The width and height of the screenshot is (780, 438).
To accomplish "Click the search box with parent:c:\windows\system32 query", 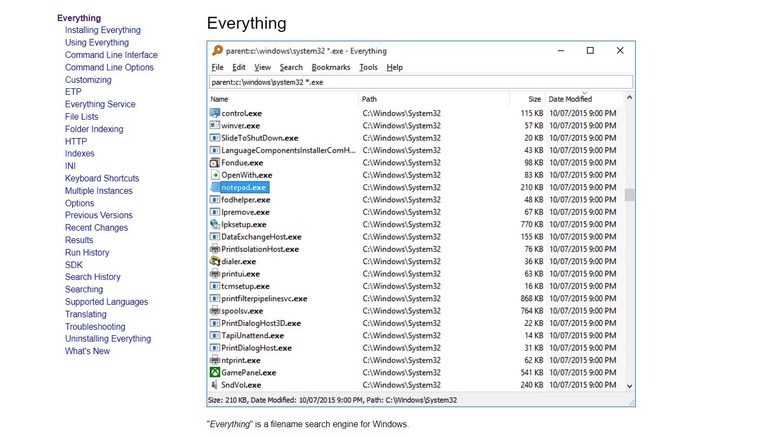I will [x=421, y=82].
